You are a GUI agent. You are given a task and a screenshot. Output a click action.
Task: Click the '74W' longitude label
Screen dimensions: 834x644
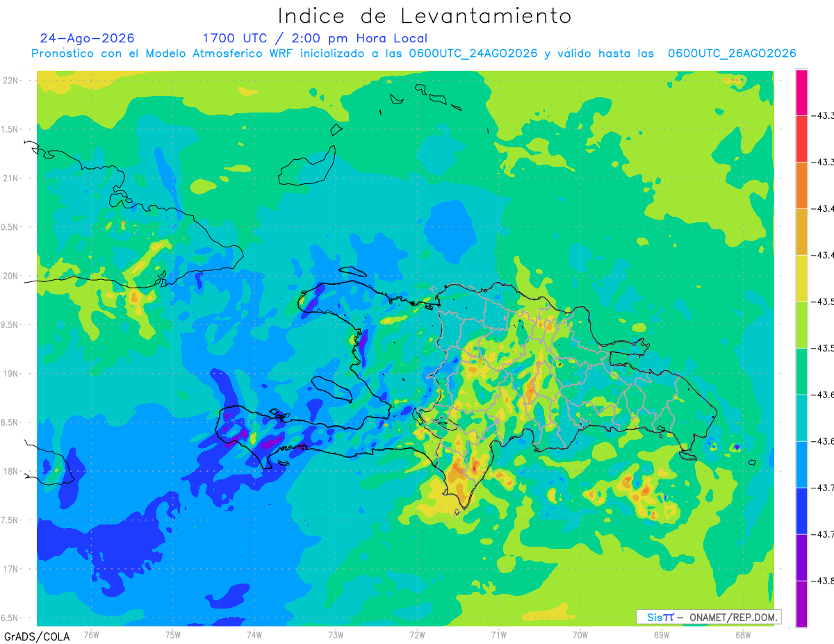tap(254, 634)
